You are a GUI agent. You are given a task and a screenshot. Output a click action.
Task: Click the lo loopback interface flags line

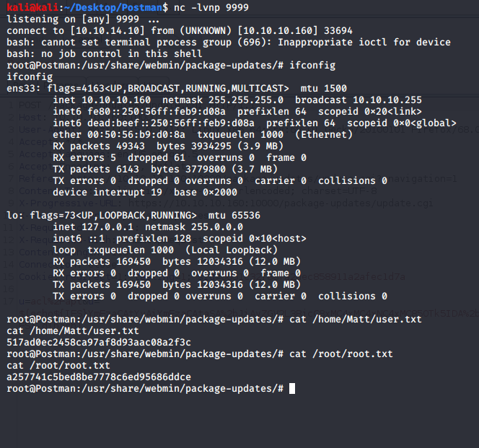(x=136, y=215)
